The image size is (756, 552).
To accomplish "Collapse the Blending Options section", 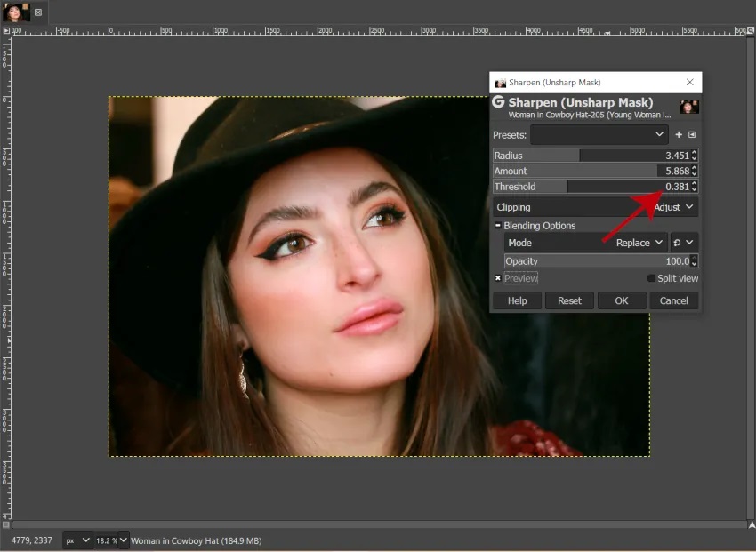I will click(x=498, y=226).
